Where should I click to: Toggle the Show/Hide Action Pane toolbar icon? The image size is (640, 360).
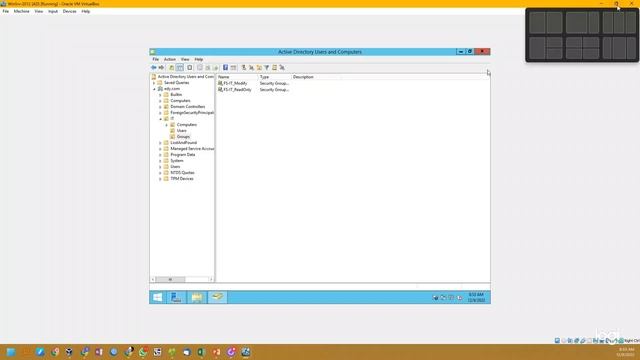pos(233,67)
